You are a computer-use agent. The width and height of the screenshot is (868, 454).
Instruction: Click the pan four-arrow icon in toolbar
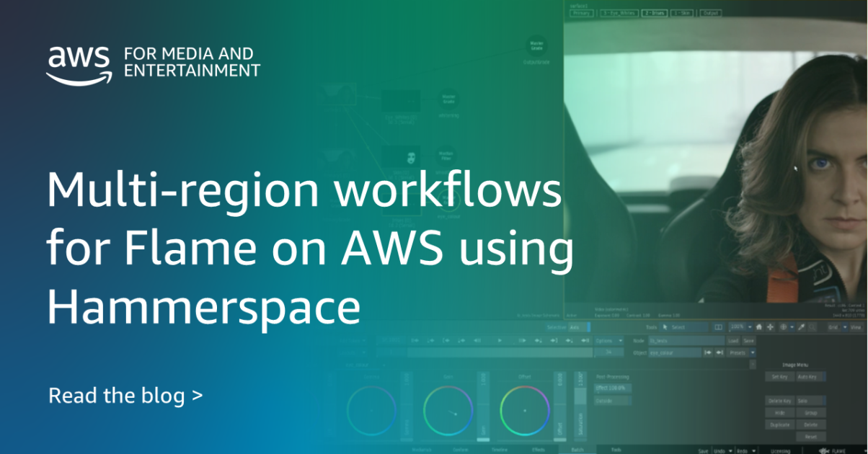click(x=769, y=326)
